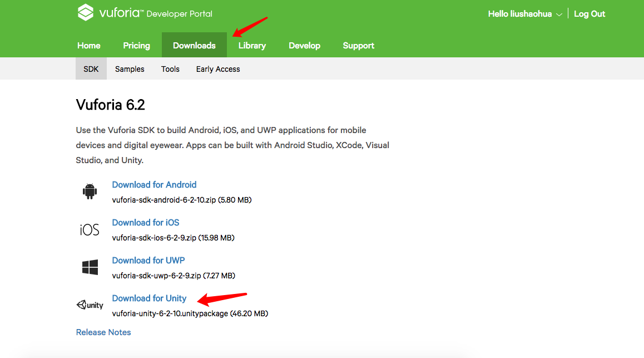Click Download for UWP link
Screen dimensions: 644x358
pos(148,260)
